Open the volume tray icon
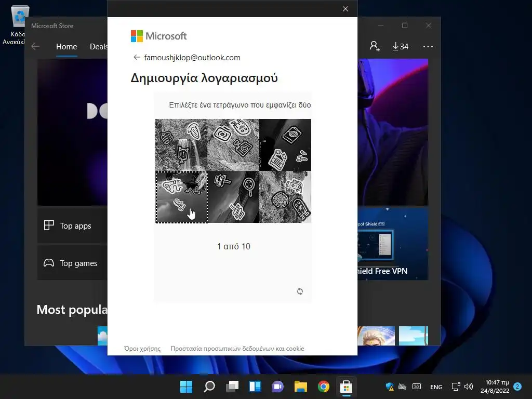The width and height of the screenshot is (532, 399). pyautogui.click(x=469, y=387)
